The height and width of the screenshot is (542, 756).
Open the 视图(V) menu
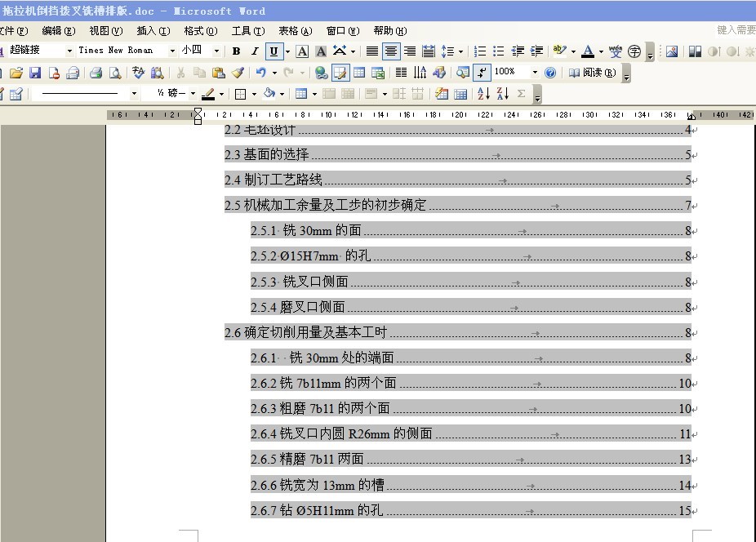(x=105, y=31)
